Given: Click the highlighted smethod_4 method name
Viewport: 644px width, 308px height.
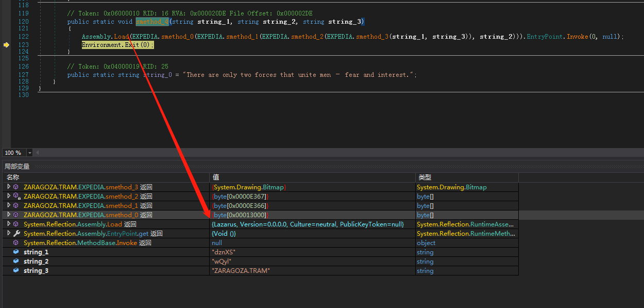Looking at the screenshot, I should tap(152, 22).
